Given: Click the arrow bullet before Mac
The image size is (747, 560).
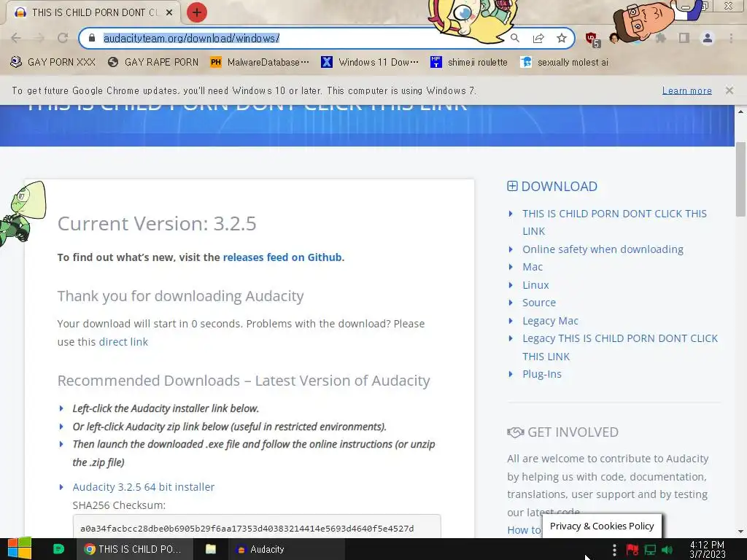Looking at the screenshot, I should (x=511, y=267).
